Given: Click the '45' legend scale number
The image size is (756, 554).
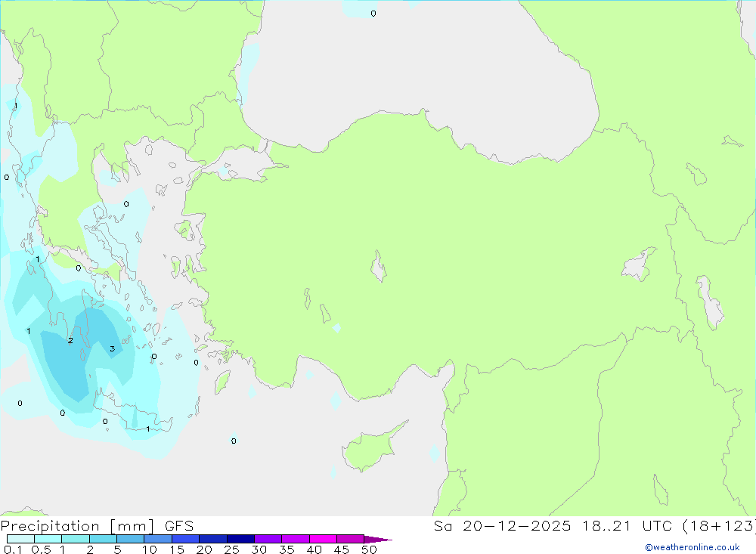Looking at the screenshot, I should coord(342,549).
